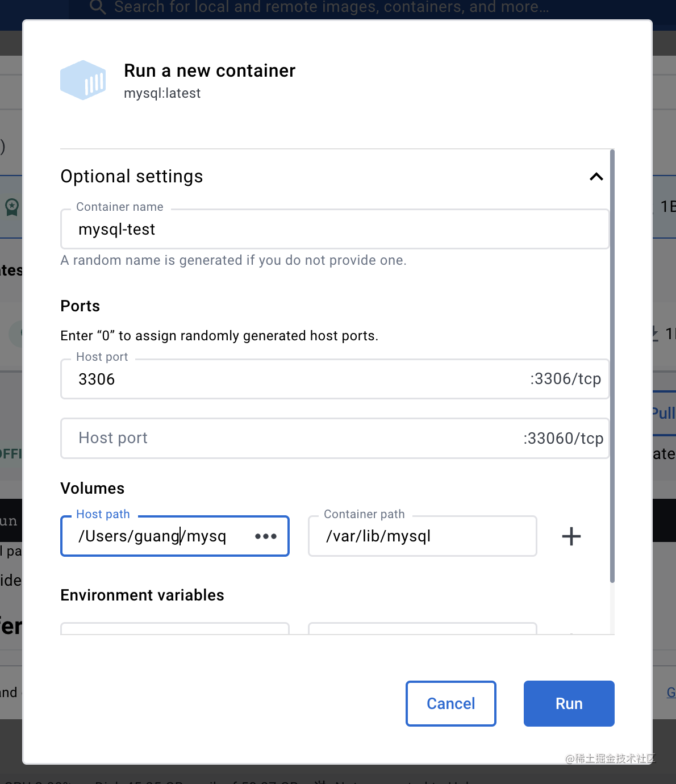Image resolution: width=676 pixels, height=784 pixels.
Task: Select the Pull tab behind the dialog
Action: pyautogui.click(x=664, y=413)
